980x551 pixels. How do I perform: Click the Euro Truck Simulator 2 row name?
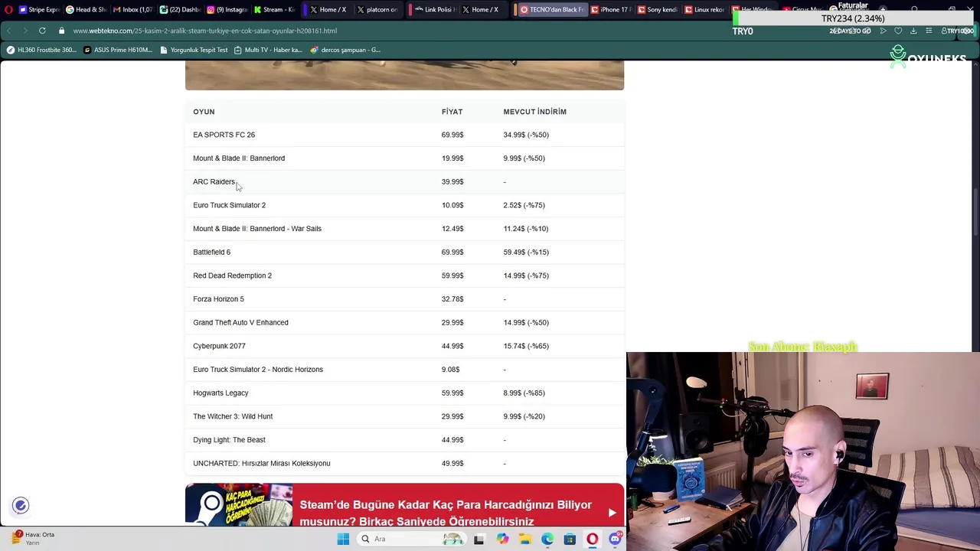pyautogui.click(x=229, y=205)
